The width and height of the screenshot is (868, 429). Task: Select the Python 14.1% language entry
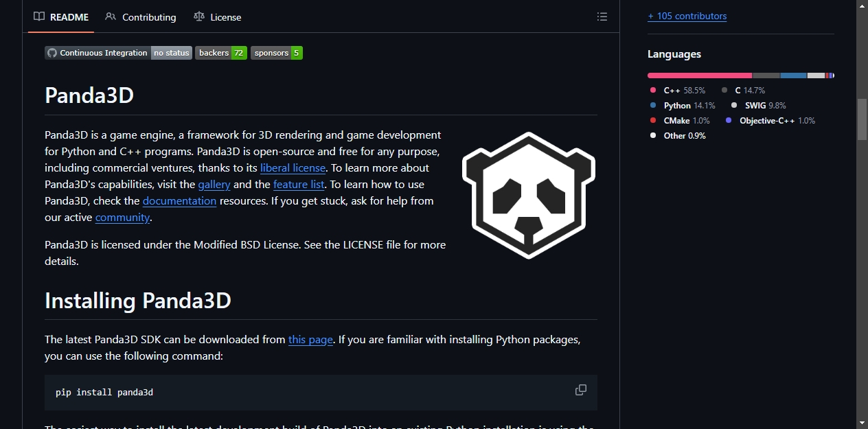click(683, 105)
